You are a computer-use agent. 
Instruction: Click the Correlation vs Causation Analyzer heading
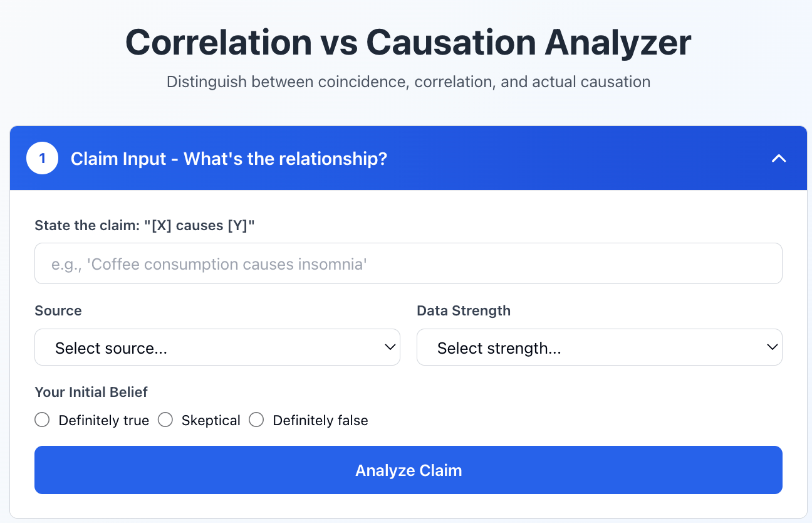click(x=408, y=43)
